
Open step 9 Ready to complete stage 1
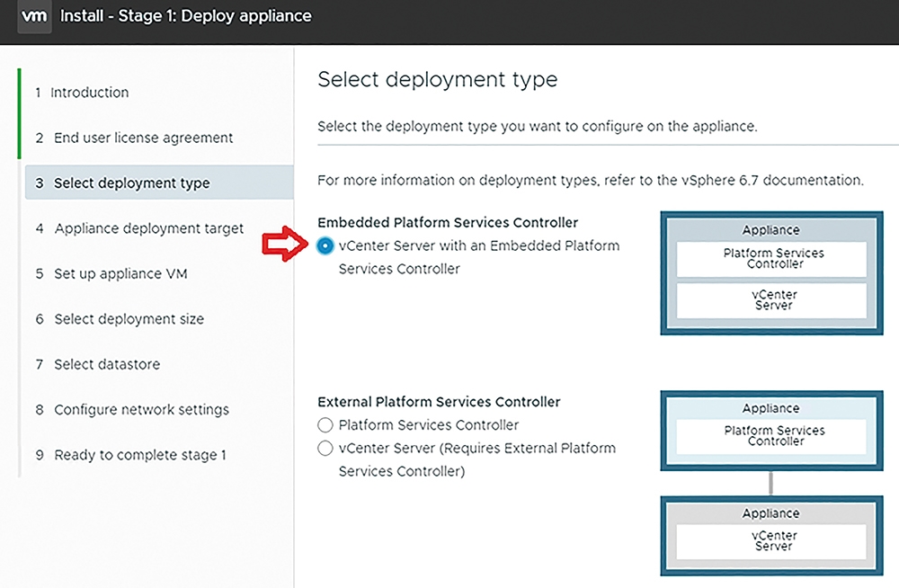[130, 455]
